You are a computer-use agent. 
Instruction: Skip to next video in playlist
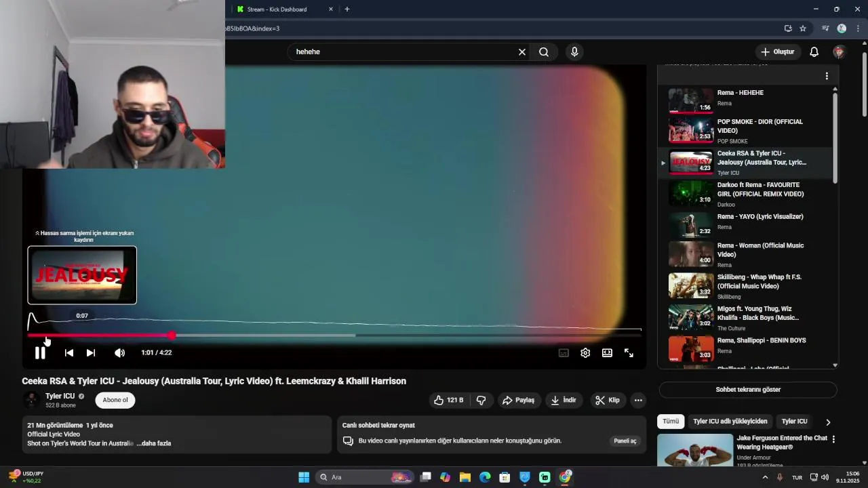click(x=91, y=352)
